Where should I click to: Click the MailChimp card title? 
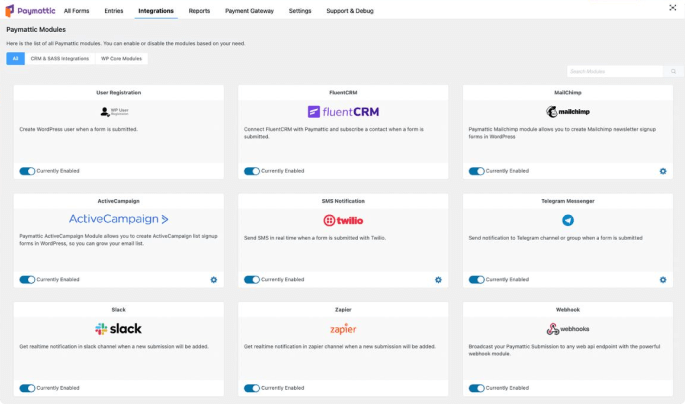click(567, 93)
